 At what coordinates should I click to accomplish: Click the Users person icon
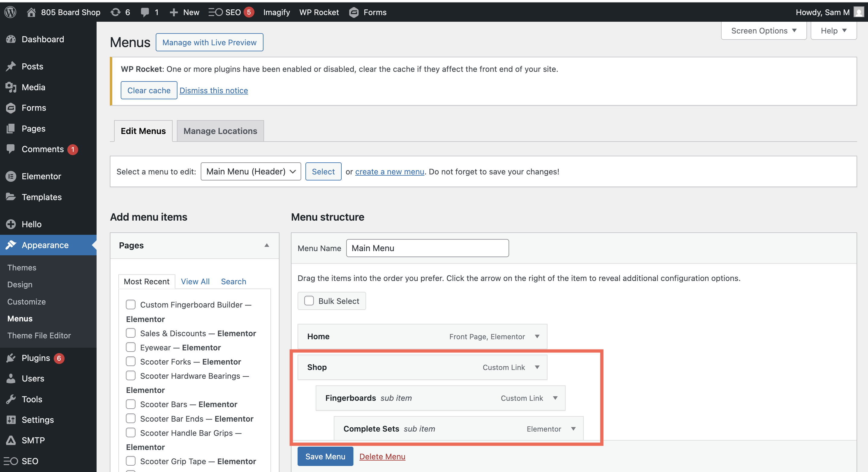click(x=11, y=378)
